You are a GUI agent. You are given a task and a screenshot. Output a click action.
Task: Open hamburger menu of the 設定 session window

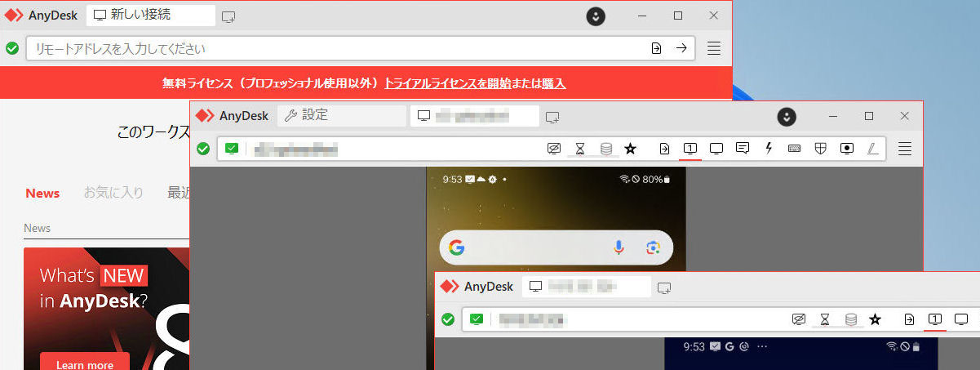pyautogui.click(x=905, y=149)
